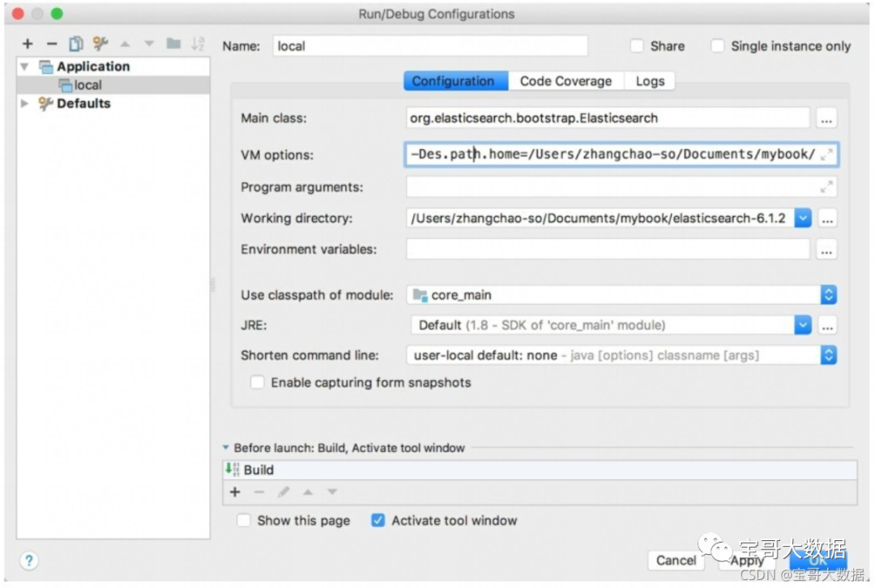Switch to the Logs tab

(x=650, y=81)
